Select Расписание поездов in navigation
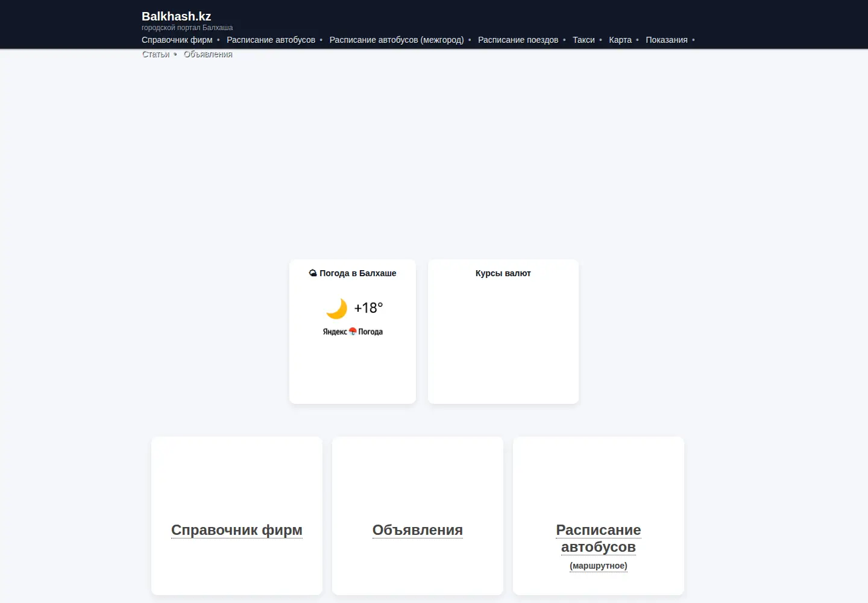 [x=518, y=40]
